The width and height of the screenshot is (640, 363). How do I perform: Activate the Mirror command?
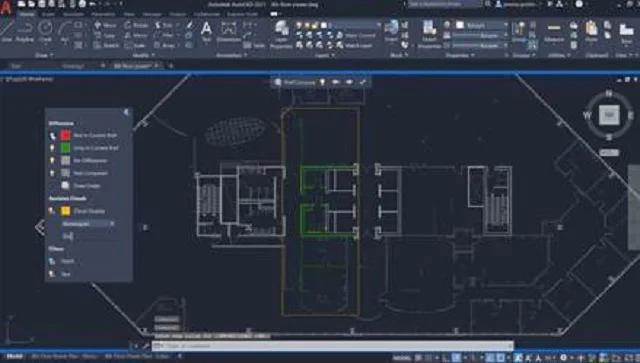(136, 36)
